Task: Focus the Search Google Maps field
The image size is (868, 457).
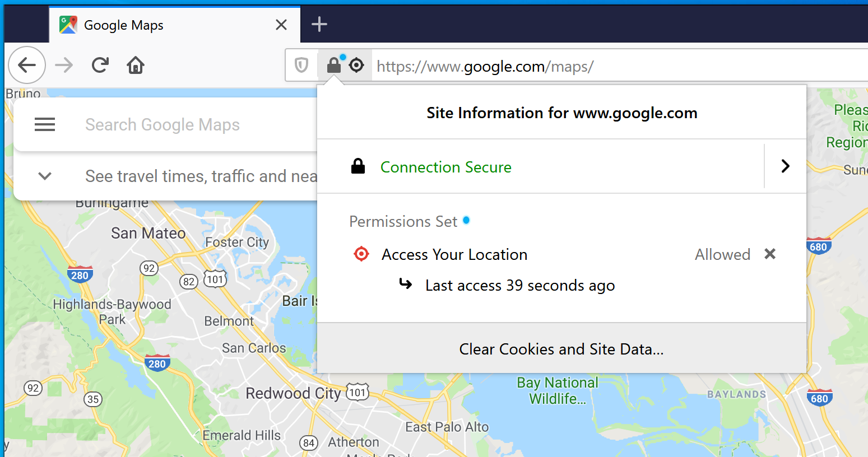Action: (x=163, y=124)
